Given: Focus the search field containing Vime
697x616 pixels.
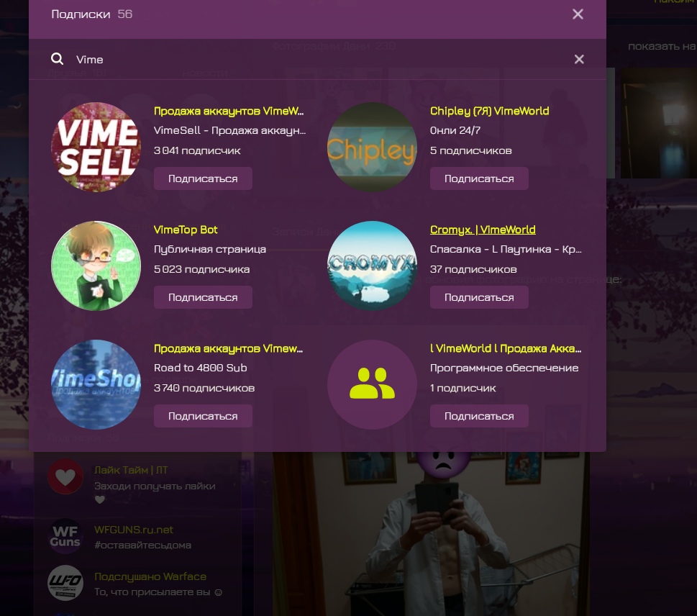Looking at the screenshot, I should [317, 59].
